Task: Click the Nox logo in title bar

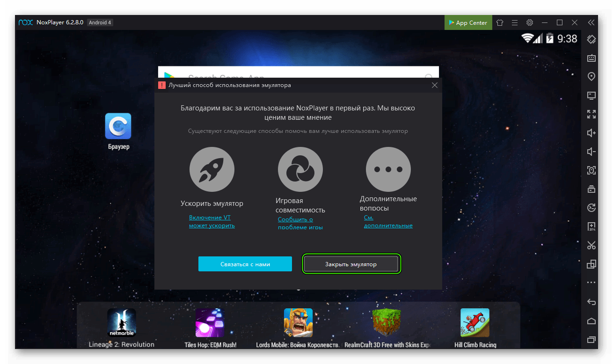Action: click(25, 22)
